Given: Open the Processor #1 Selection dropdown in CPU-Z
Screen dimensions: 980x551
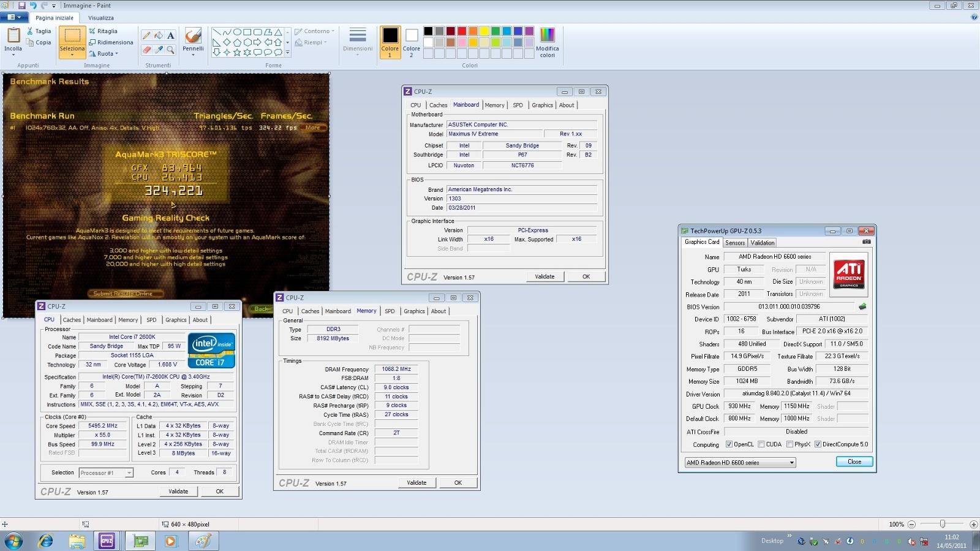Looking at the screenshot, I should point(106,473).
